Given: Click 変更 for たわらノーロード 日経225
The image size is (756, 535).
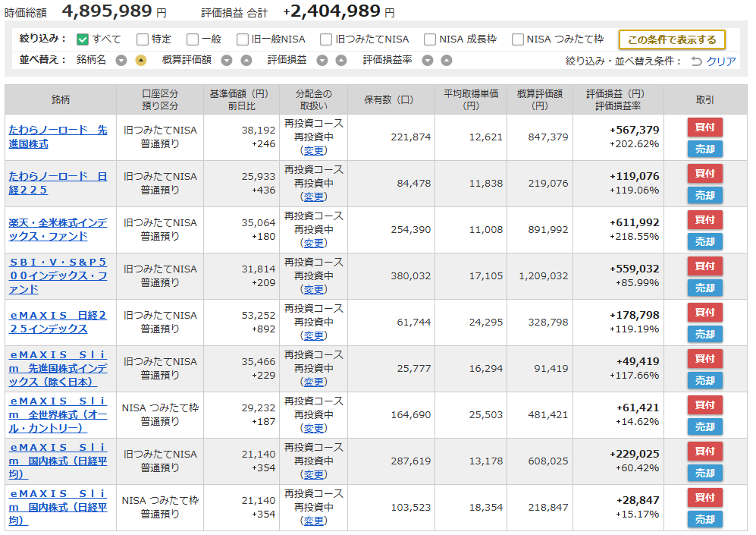Looking at the screenshot, I should pos(313,197).
